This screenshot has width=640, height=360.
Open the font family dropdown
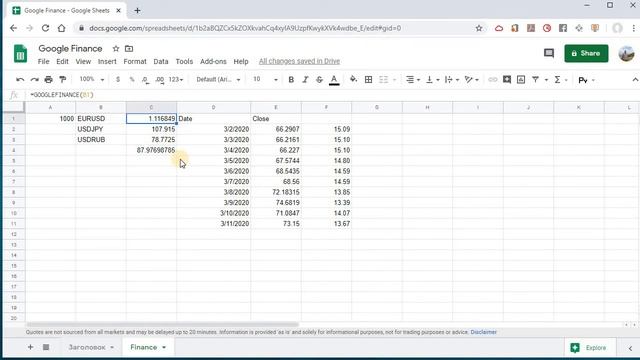coord(218,80)
